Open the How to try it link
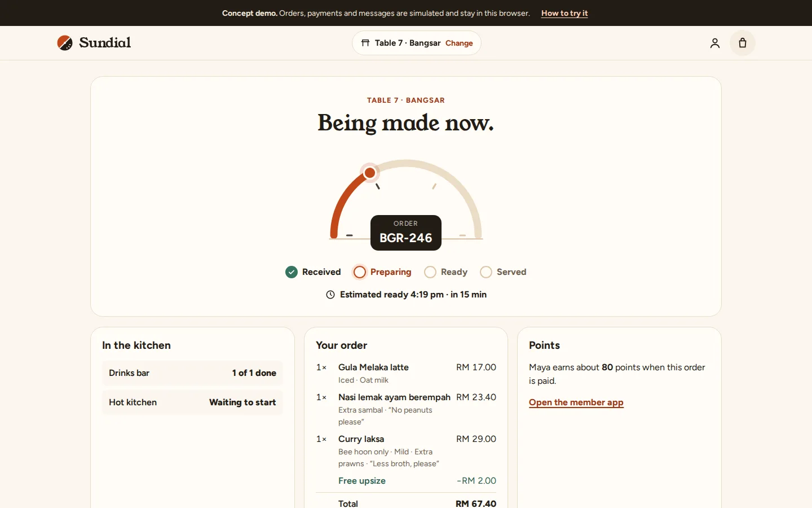Image resolution: width=812 pixels, height=508 pixels. [x=564, y=13]
